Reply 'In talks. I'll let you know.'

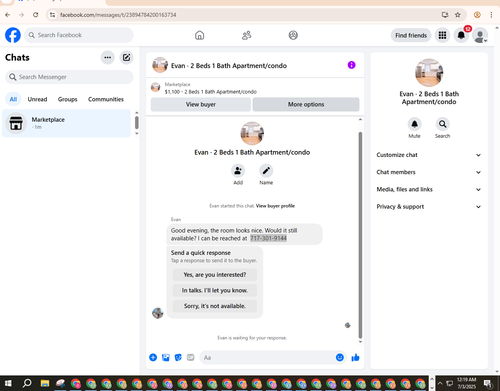pyautogui.click(x=215, y=290)
